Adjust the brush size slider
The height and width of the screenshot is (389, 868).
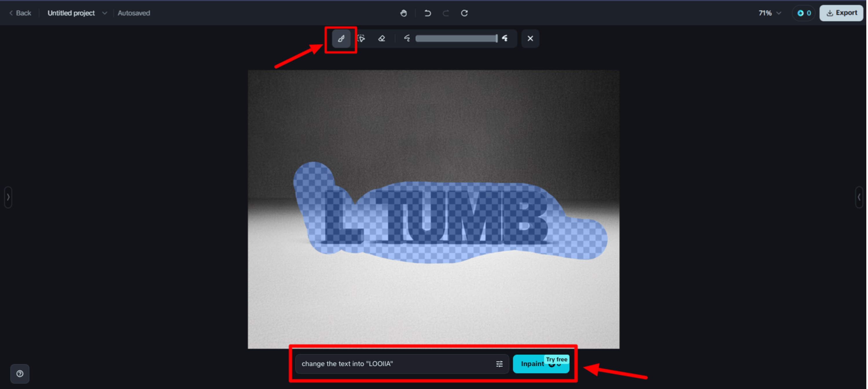[x=456, y=39]
